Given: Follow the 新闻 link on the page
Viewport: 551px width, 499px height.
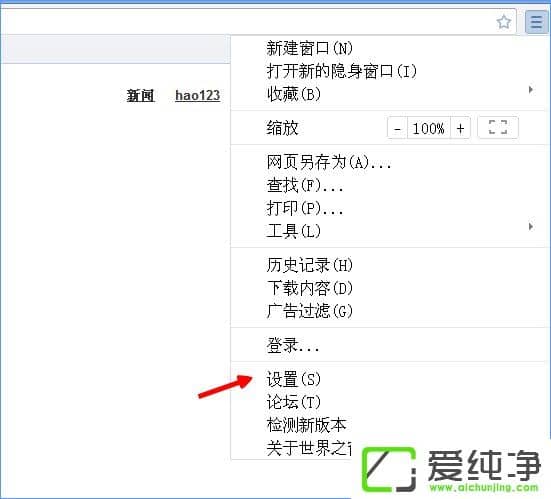Looking at the screenshot, I should [140, 96].
